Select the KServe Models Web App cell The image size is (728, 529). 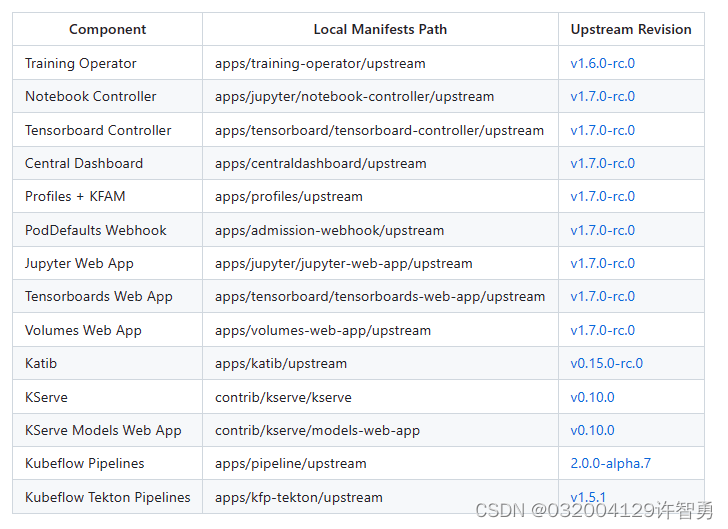[x=107, y=430]
